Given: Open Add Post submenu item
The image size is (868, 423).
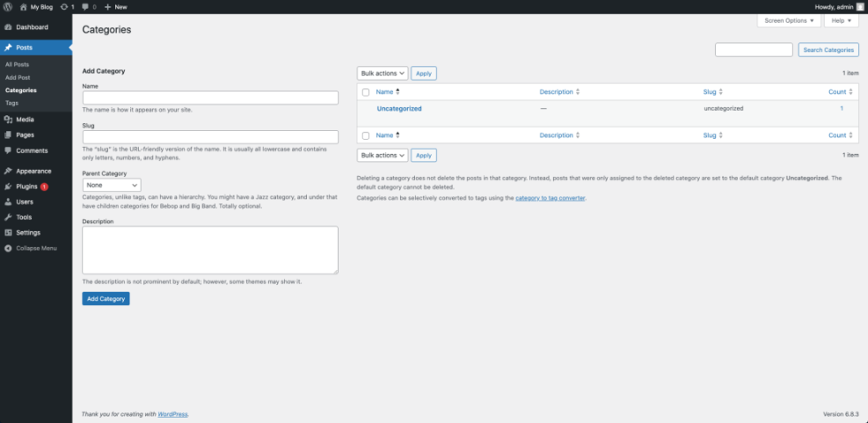Looking at the screenshot, I should coord(18,77).
